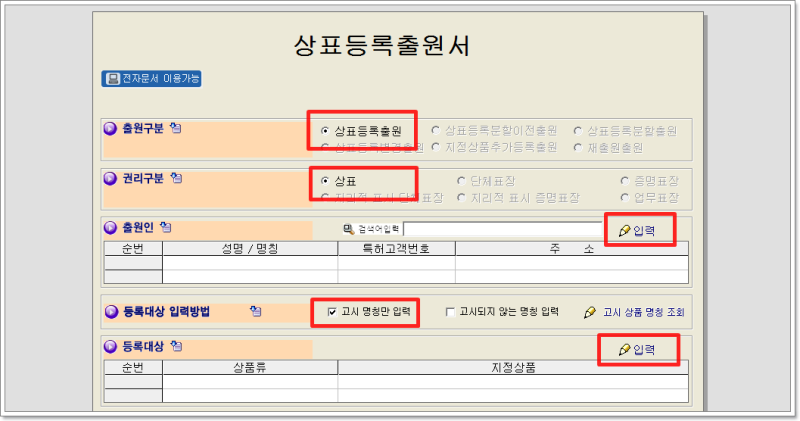Open the help icon next to 출원인
This screenshot has width=800, height=421.
click(166, 227)
